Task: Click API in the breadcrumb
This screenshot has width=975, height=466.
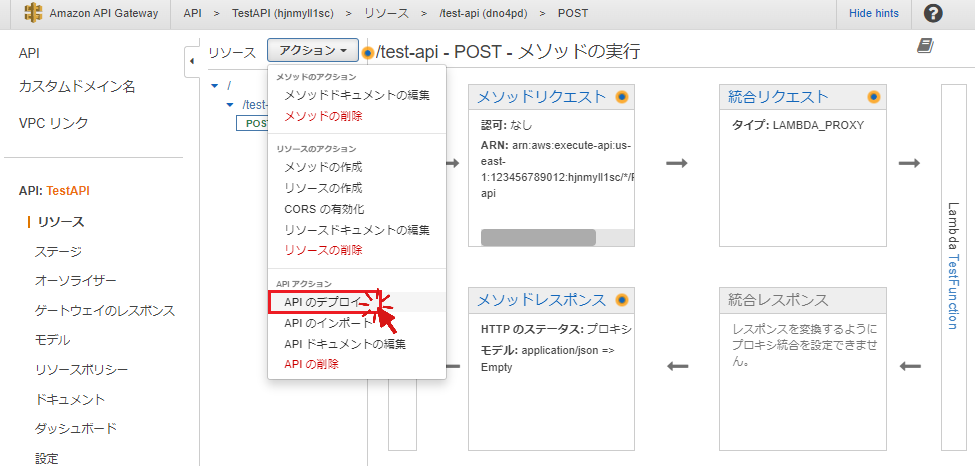Action: (192, 14)
